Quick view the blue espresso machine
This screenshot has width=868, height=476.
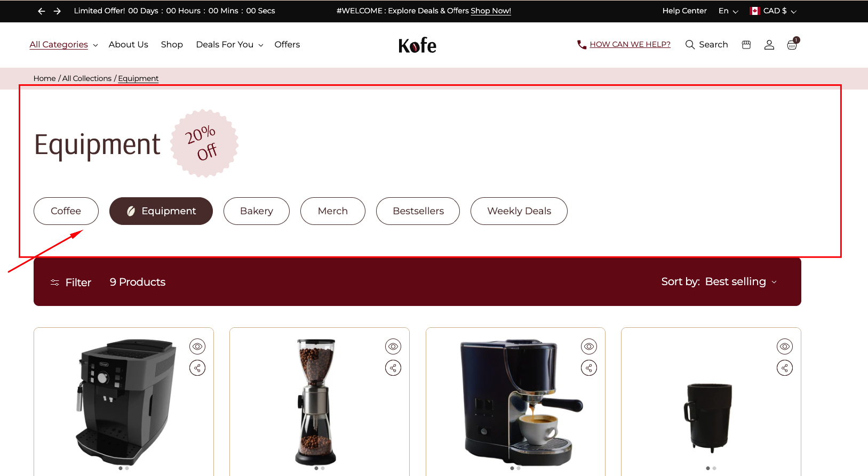click(589, 346)
